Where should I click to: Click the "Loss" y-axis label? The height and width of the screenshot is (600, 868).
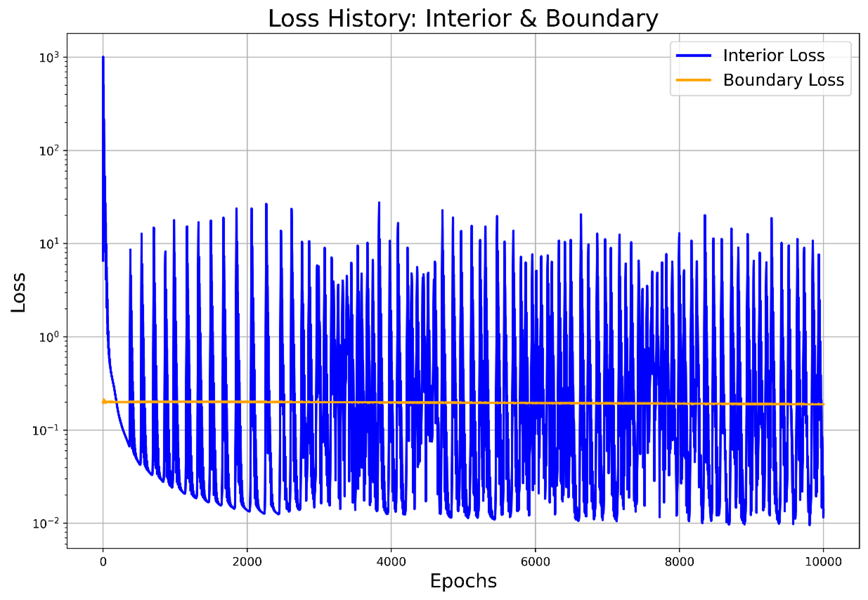20,292
